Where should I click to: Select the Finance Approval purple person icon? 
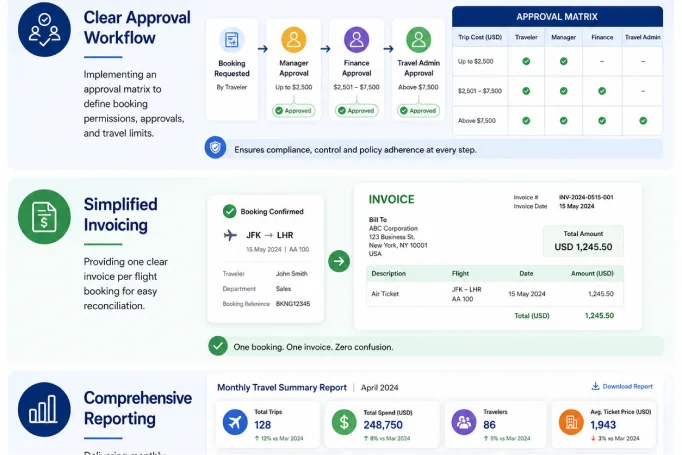357,40
